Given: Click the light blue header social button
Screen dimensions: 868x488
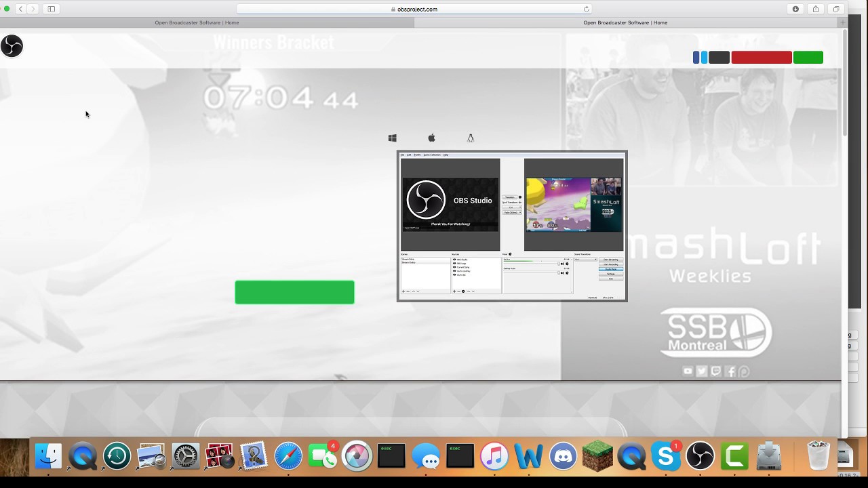Looking at the screenshot, I should pos(704,58).
